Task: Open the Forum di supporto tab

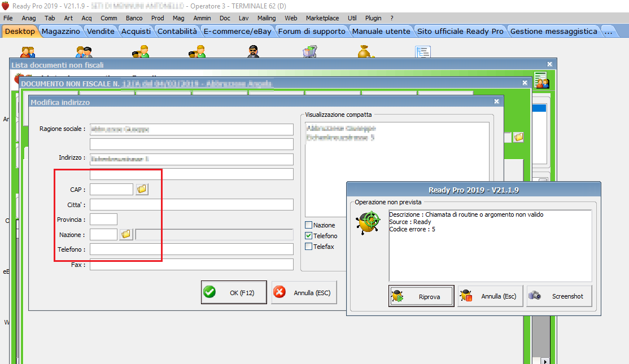Action: tap(312, 31)
